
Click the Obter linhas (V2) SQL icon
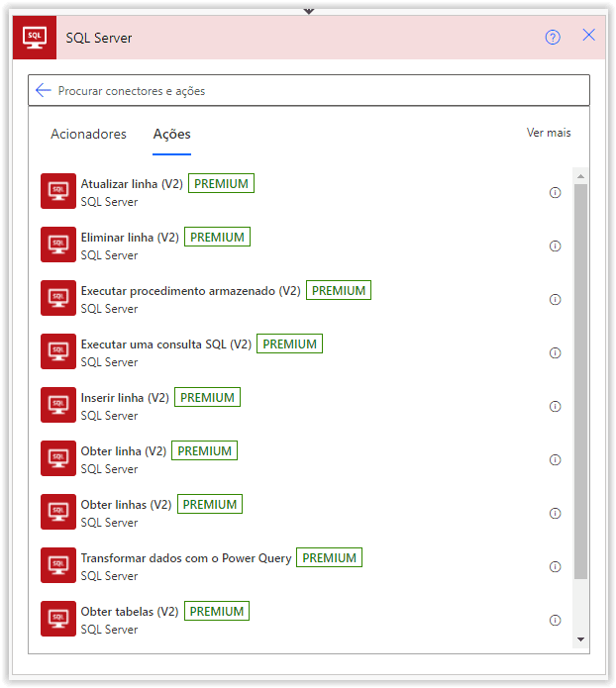pos(58,512)
